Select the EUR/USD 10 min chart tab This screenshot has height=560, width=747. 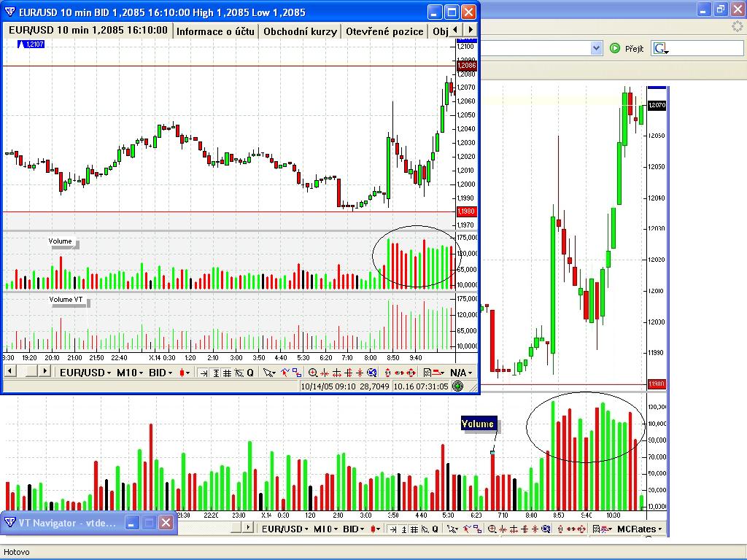coord(88,31)
